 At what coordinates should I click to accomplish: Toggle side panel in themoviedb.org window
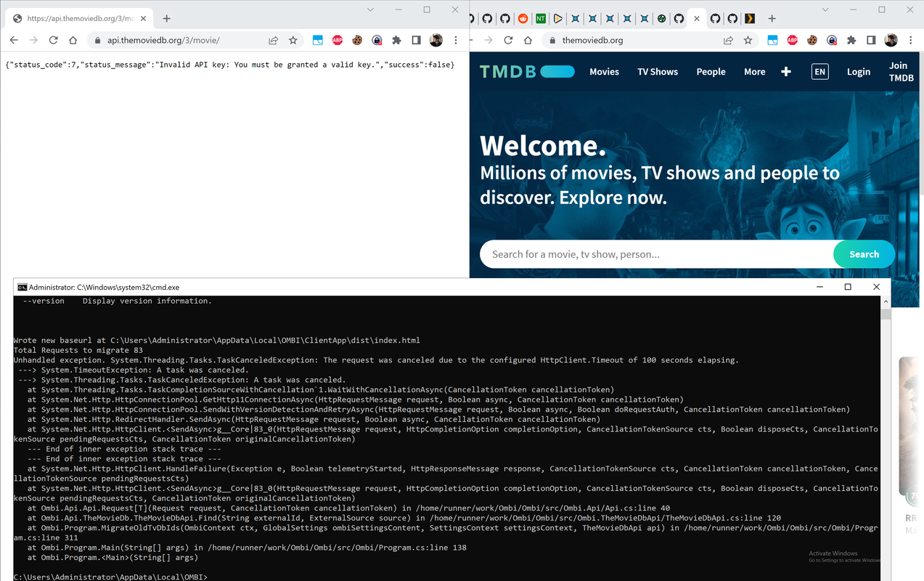click(870, 41)
